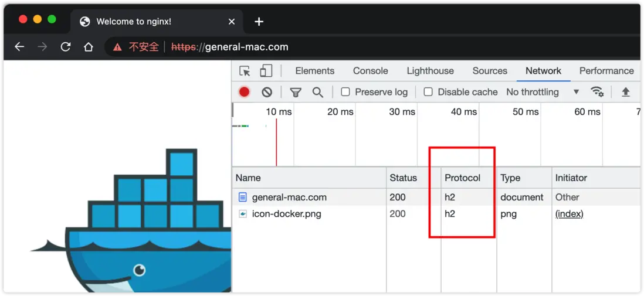
Task: Close the Welcome to nginx tab
Action: pyautogui.click(x=232, y=21)
